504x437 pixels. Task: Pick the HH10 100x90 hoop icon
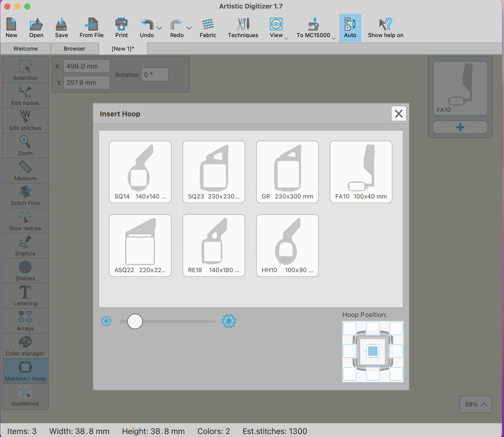click(x=287, y=245)
